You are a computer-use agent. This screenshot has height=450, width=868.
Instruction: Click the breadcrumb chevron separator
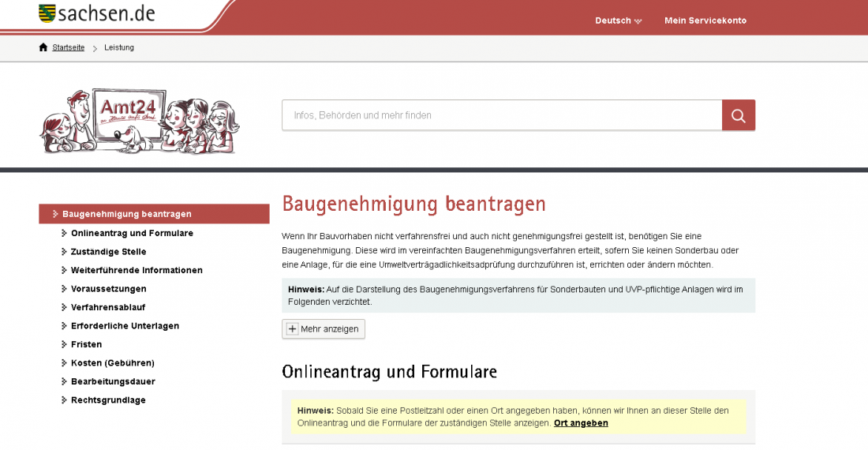tap(95, 48)
